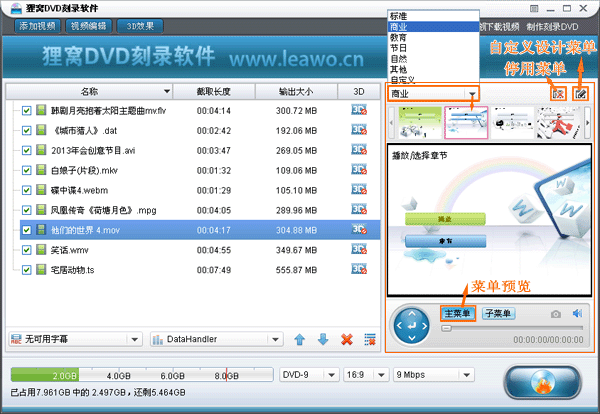This screenshot has width=600, height=414.
Task: Show next menu templates with right arrow
Action: point(587,122)
